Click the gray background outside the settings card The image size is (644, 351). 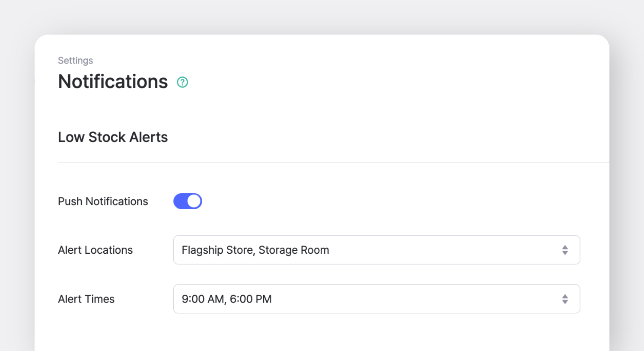click(17, 173)
